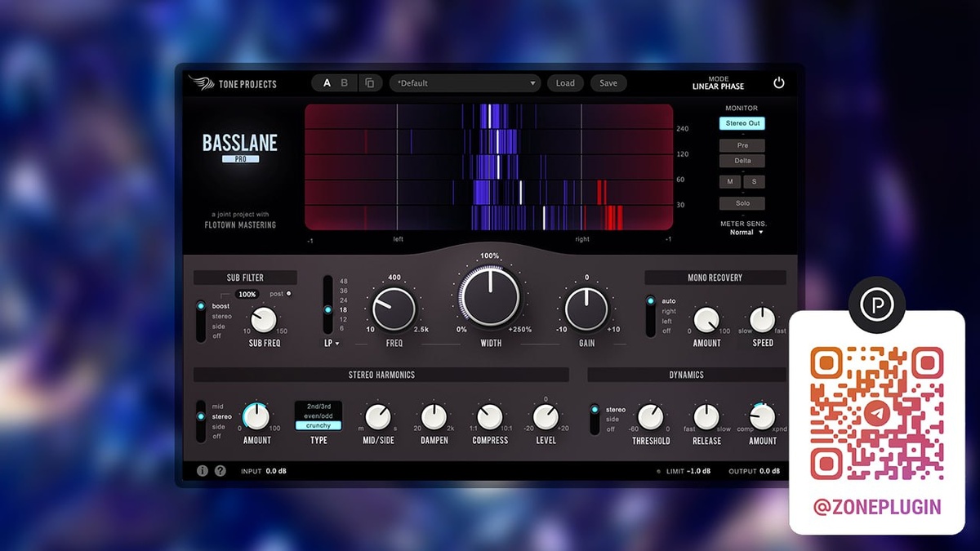Click the Mid/Side knob
The image size is (980, 551).
point(377,417)
